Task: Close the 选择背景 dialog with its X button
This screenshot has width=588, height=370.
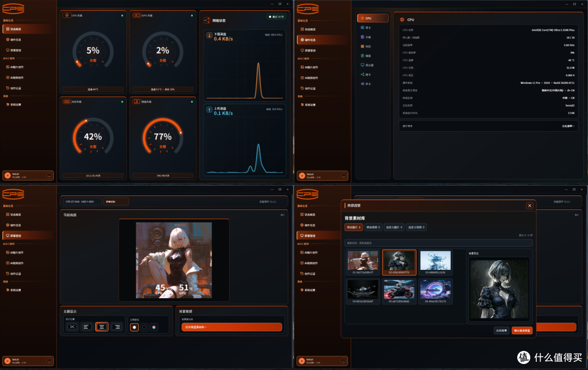Action: click(530, 206)
